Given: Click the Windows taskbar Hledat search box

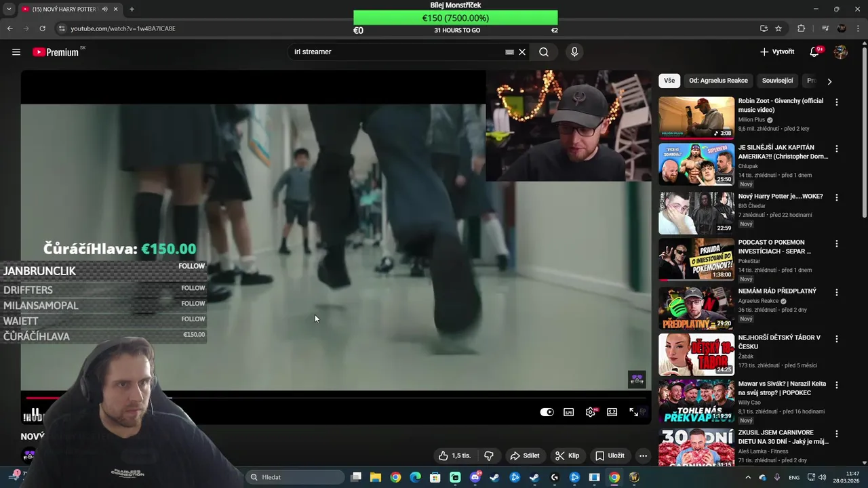Looking at the screenshot, I should click(295, 477).
